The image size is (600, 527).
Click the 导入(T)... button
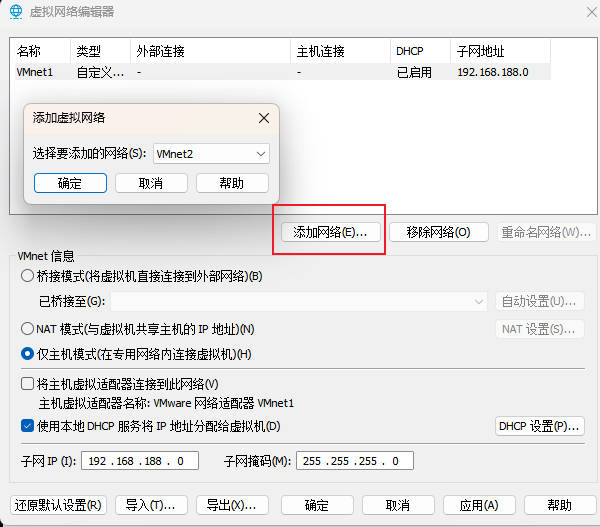pyautogui.click(x=151, y=505)
